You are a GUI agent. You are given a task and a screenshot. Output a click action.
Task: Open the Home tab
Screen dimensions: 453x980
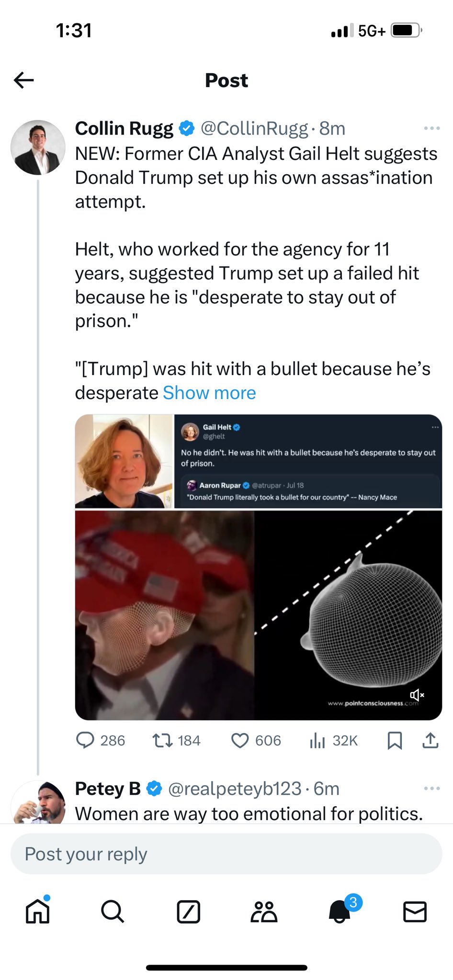coord(37,911)
